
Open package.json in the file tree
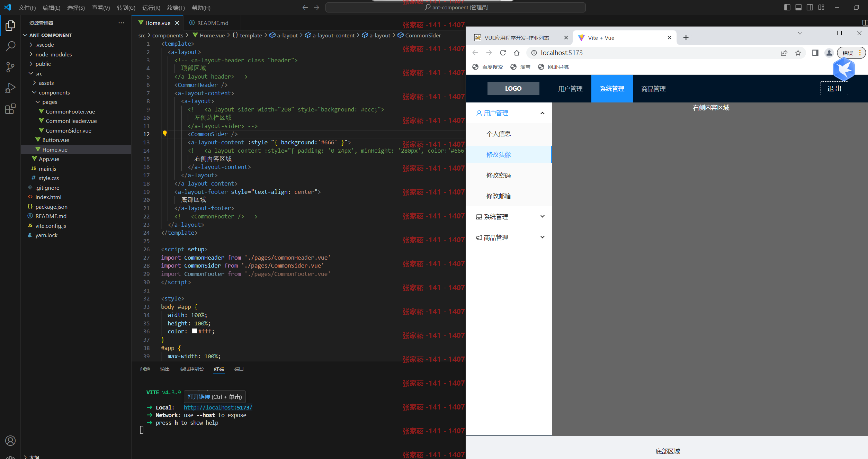51,207
